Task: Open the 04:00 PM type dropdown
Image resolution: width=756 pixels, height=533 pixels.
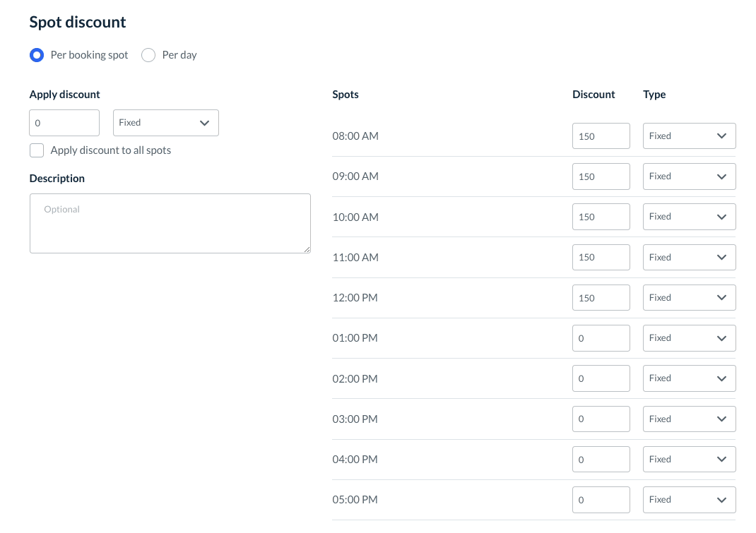Action: tap(689, 460)
